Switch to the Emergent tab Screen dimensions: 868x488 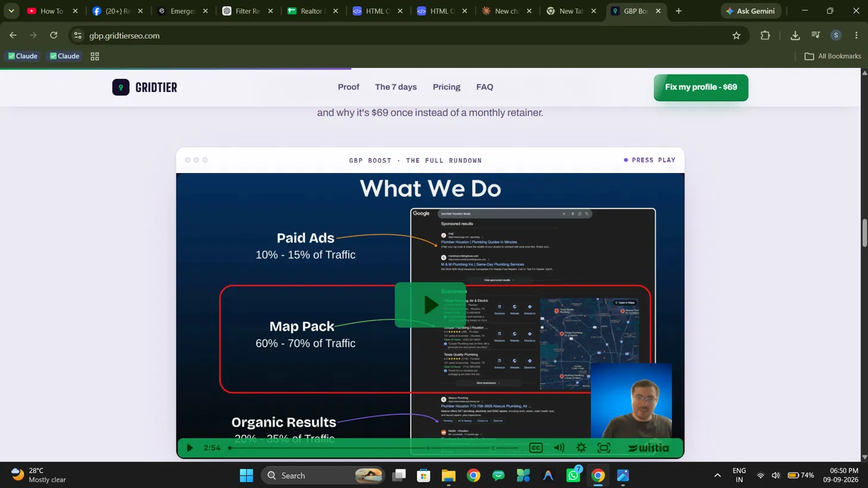tap(182, 11)
